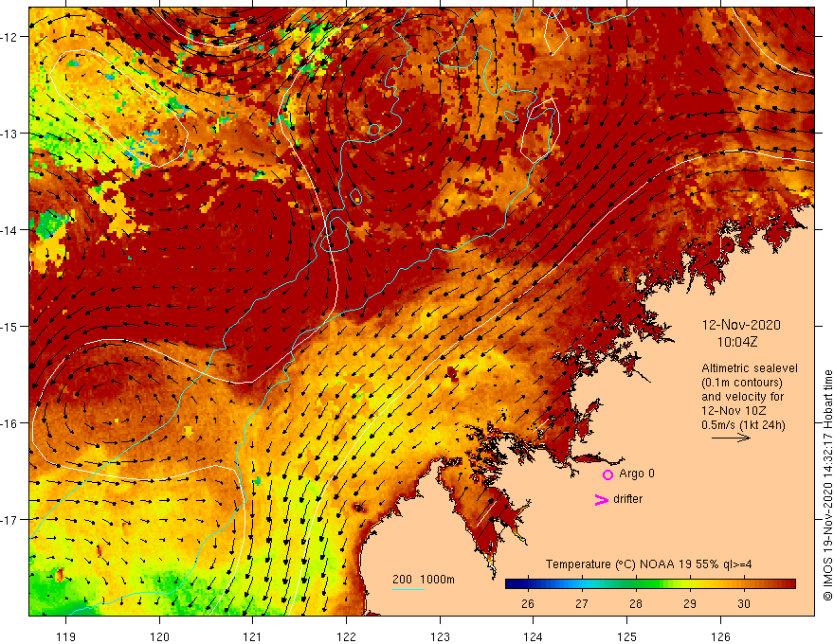Click the colorbar value 27
Screen dimensions: 834x644
(581, 603)
